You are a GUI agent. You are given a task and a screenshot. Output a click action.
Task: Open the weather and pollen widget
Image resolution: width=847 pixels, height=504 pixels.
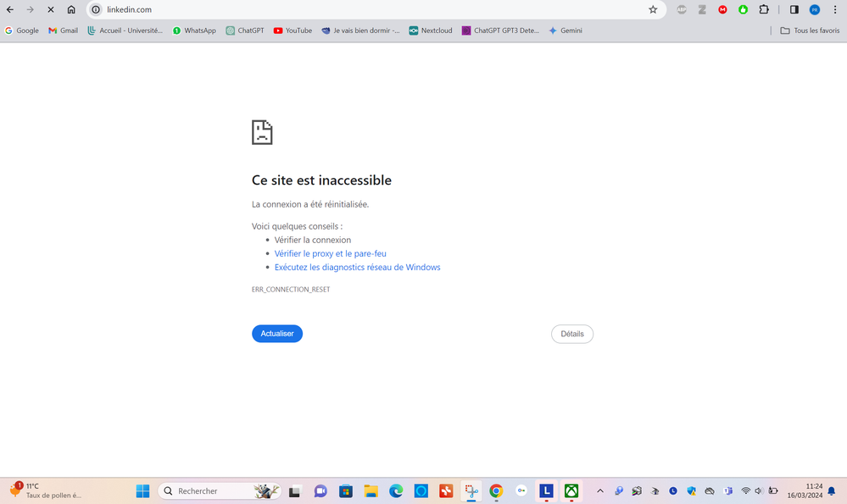(46, 490)
